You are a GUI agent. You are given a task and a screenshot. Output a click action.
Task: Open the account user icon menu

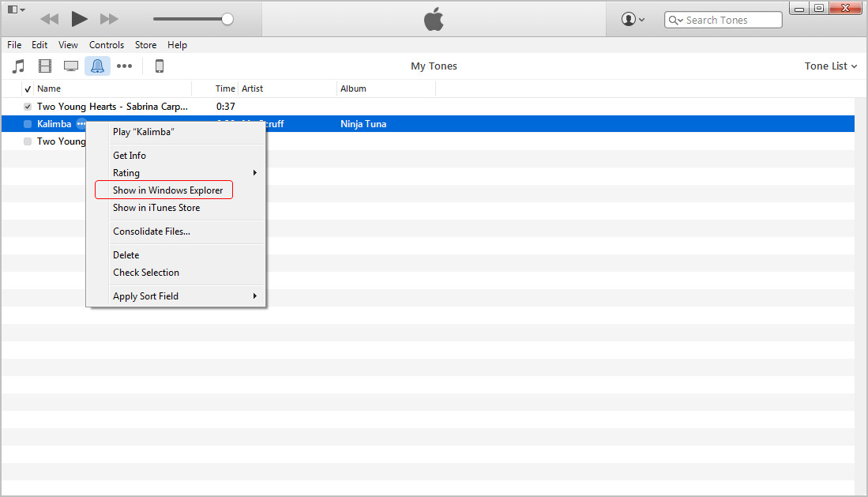tap(633, 20)
